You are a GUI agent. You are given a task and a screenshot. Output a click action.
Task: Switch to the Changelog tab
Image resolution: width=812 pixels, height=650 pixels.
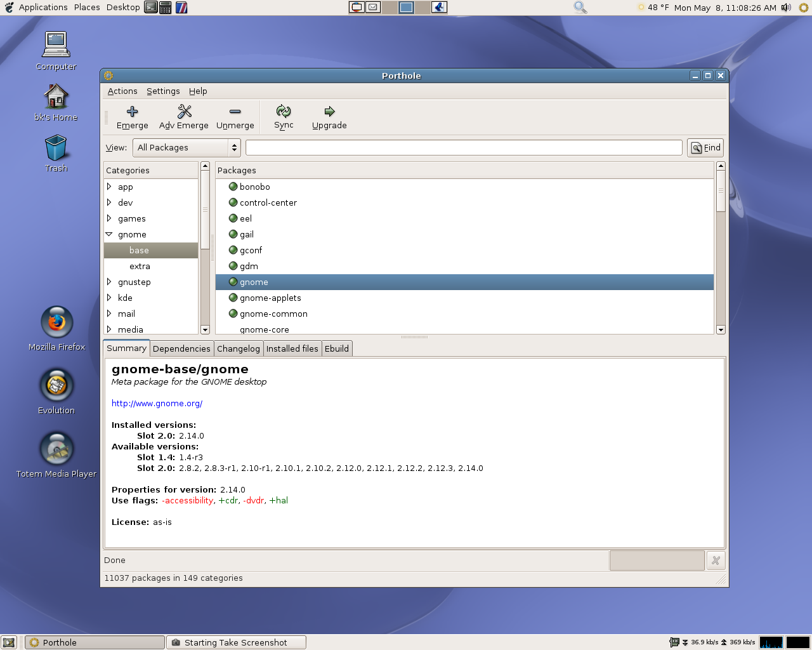tap(238, 348)
